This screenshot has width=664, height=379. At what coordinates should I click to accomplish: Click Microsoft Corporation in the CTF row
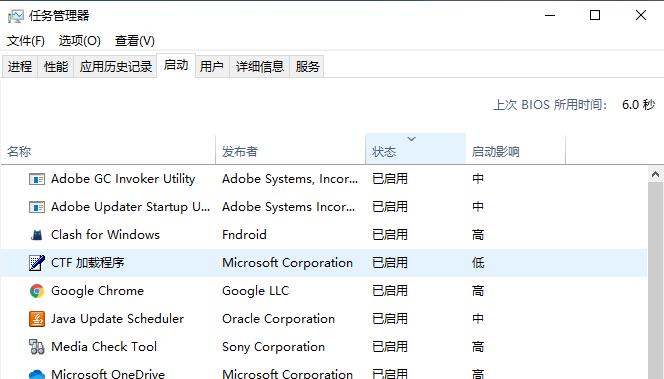tap(287, 263)
